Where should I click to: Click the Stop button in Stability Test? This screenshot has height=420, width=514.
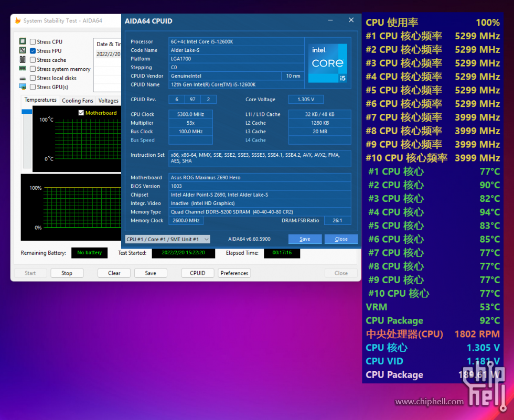tap(67, 273)
